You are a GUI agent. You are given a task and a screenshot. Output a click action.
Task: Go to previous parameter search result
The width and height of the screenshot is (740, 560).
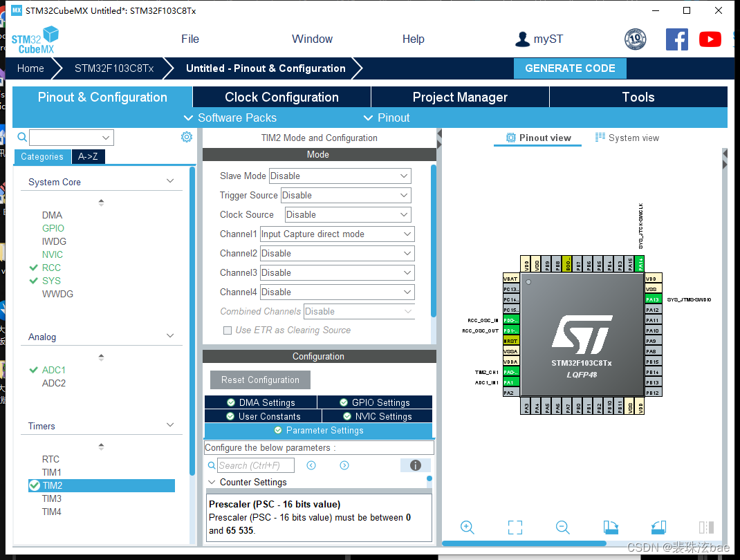[311, 465]
